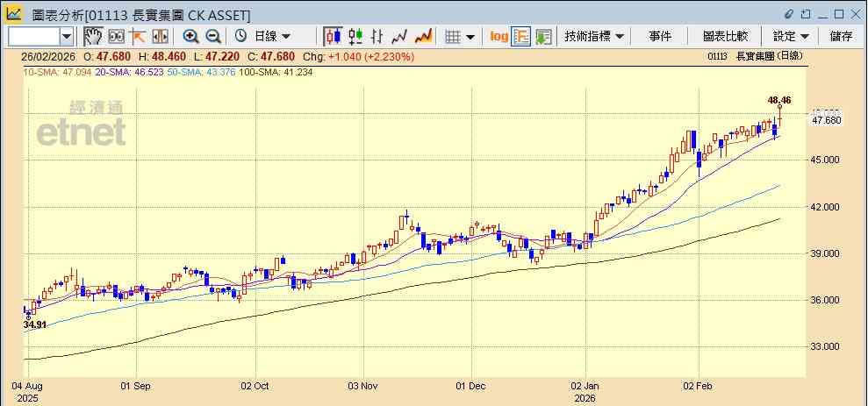Click the 100-SMA: 41.234 legend label
Image resolution: width=868 pixels, height=406 pixels.
coord(275,72)
